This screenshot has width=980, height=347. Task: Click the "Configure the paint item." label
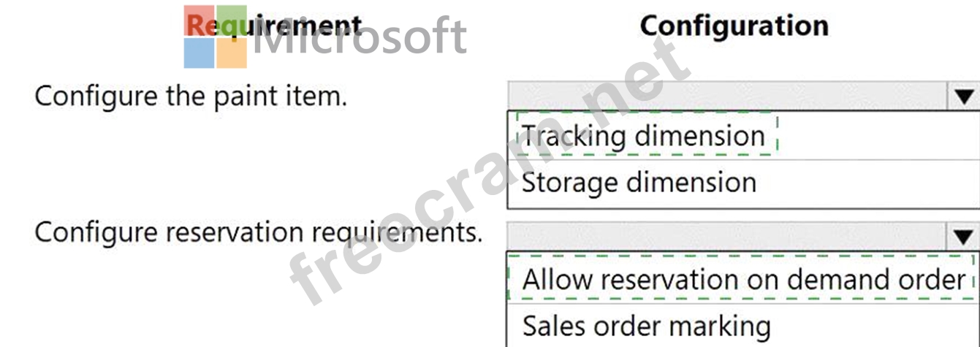pyautogui.click(x=191, y=96)
